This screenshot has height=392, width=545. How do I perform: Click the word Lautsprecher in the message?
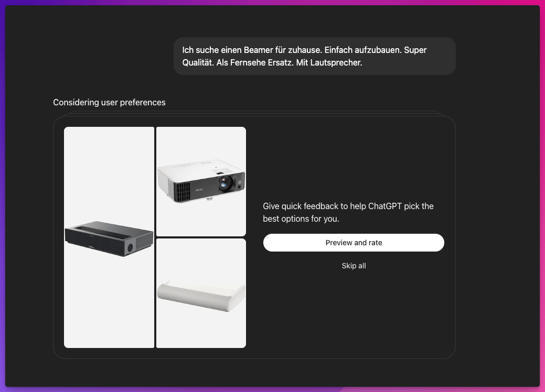point(335,62)
